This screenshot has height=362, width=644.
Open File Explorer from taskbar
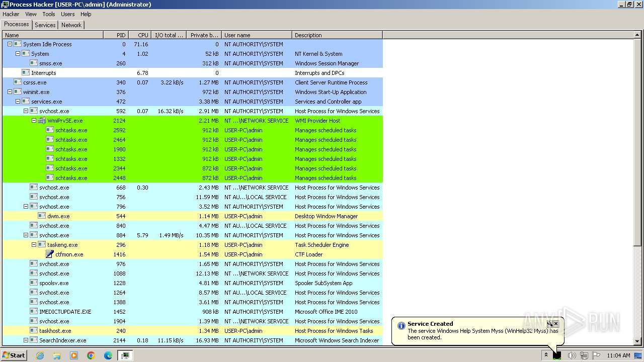pyautogui.click(x=57, y=355)
